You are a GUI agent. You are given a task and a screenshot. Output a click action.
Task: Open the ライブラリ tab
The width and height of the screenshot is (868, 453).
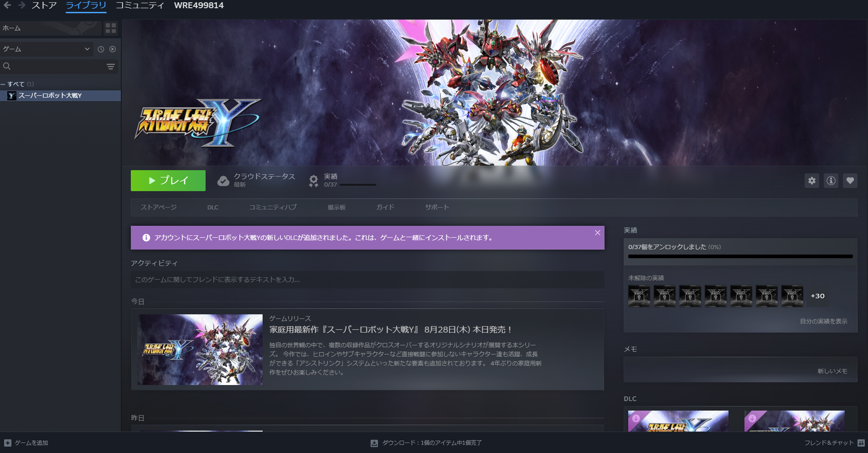[86, 5]
